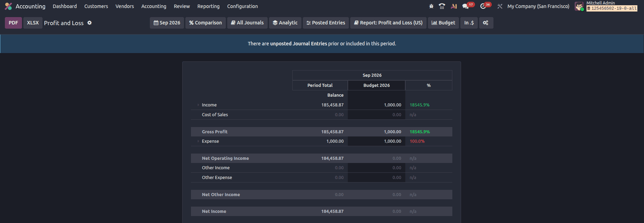Expand the Expense row arrow
The width and height of the screenshot is (644, 223).
[x=198, y=141]
